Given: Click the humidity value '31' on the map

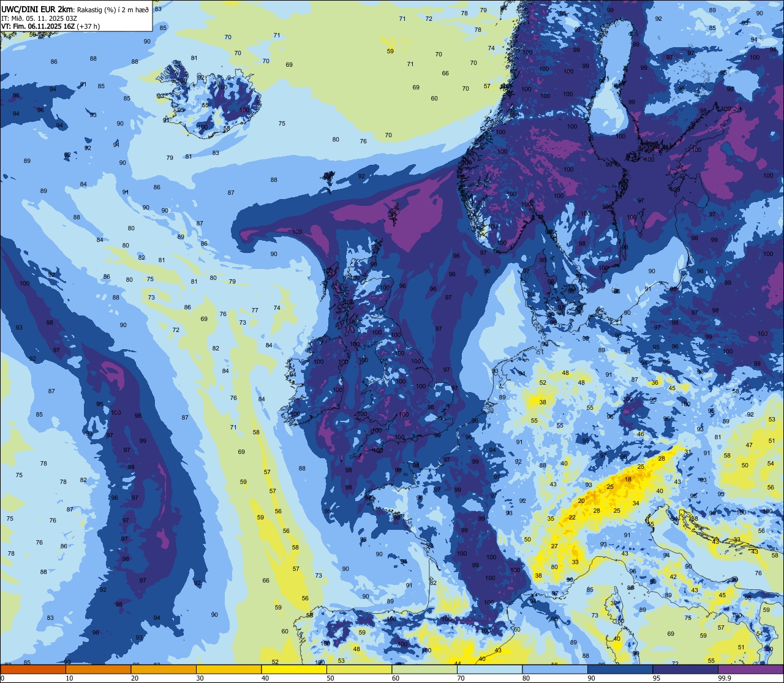Looking at the screenshot, I should tap(688, 452).
